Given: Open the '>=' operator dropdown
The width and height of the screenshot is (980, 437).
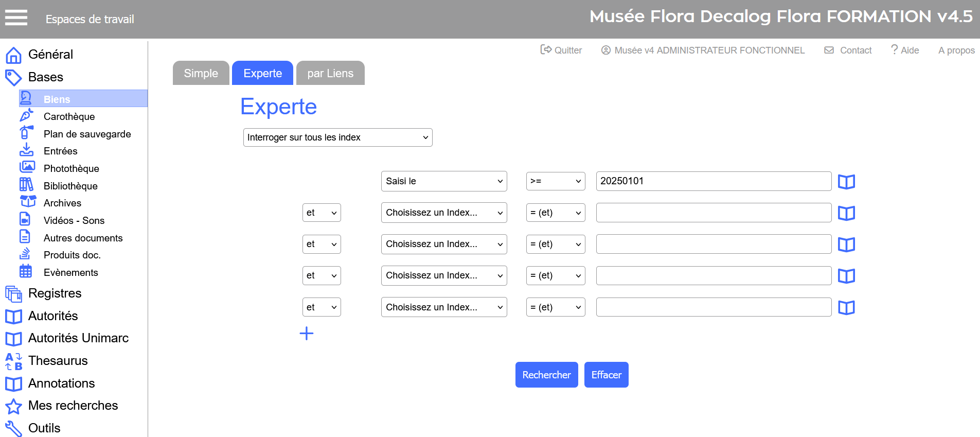Looking at the screenshot, I should click(x=555, y=181).
